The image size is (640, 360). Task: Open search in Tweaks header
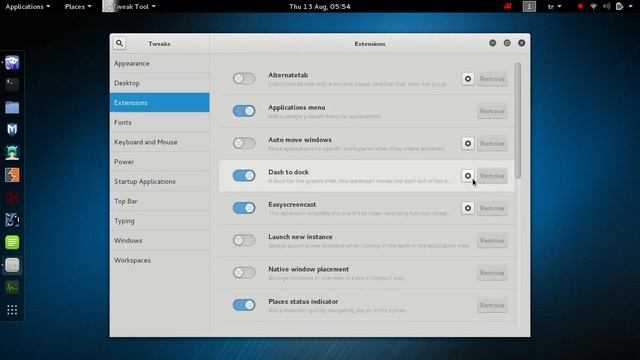coord(119,43)
